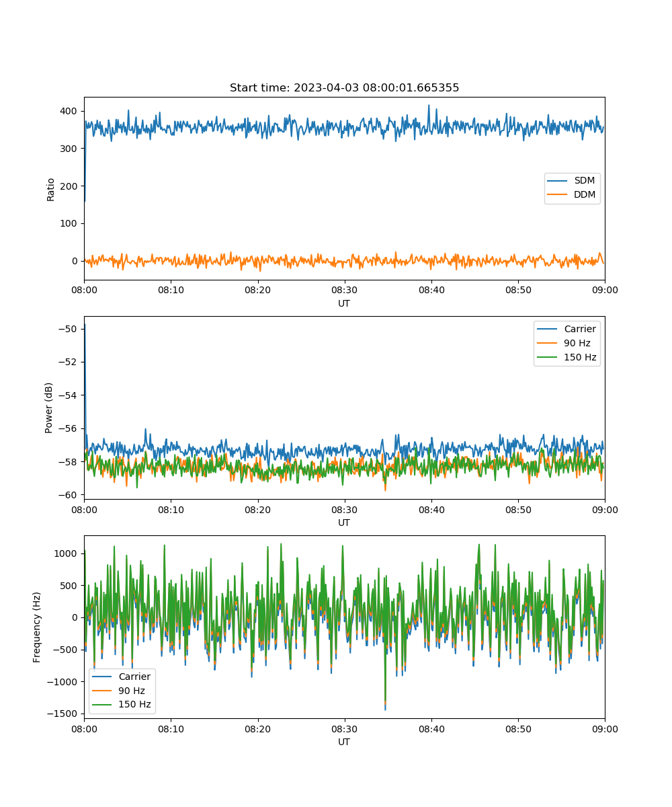Viewport: 672px width, 807px height.
Task: Click the 08:20 tick label under frequency plot
Action: [258, 728]
